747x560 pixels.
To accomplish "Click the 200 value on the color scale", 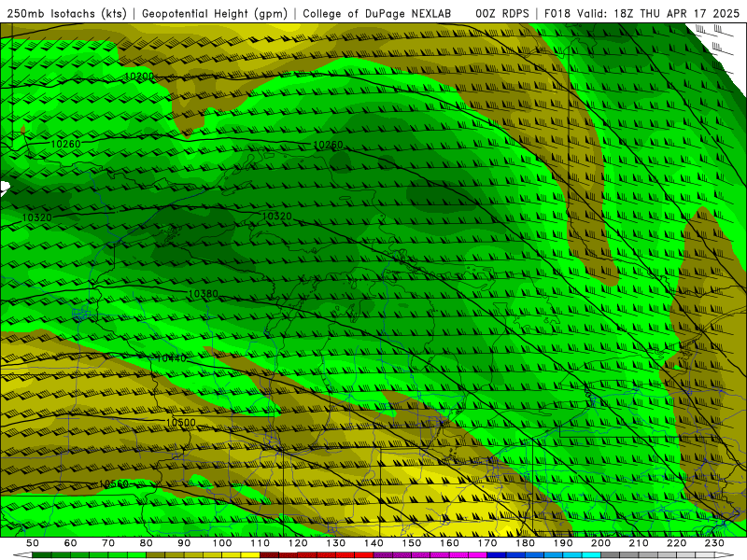I will (600, 543).
